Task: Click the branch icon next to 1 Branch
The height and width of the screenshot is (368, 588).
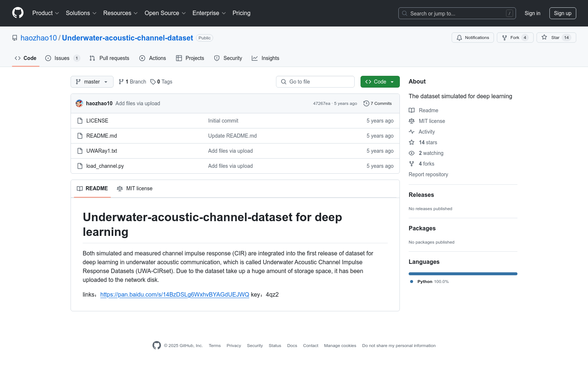Action: (x=121, y=82)
